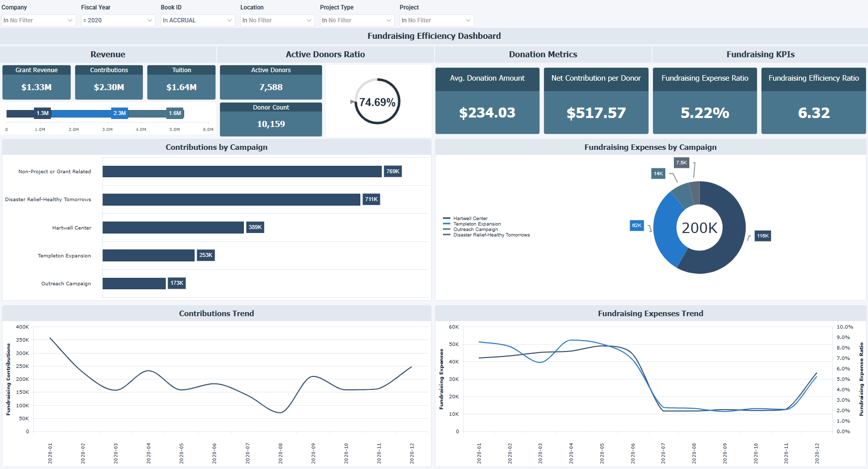Click the 253K data label

tap(206, 255)
